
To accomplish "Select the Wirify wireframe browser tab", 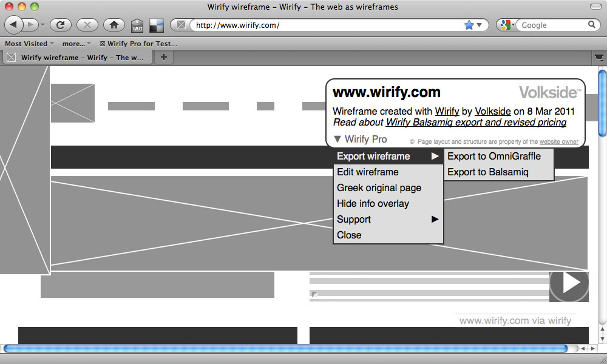I will [78, 58].
